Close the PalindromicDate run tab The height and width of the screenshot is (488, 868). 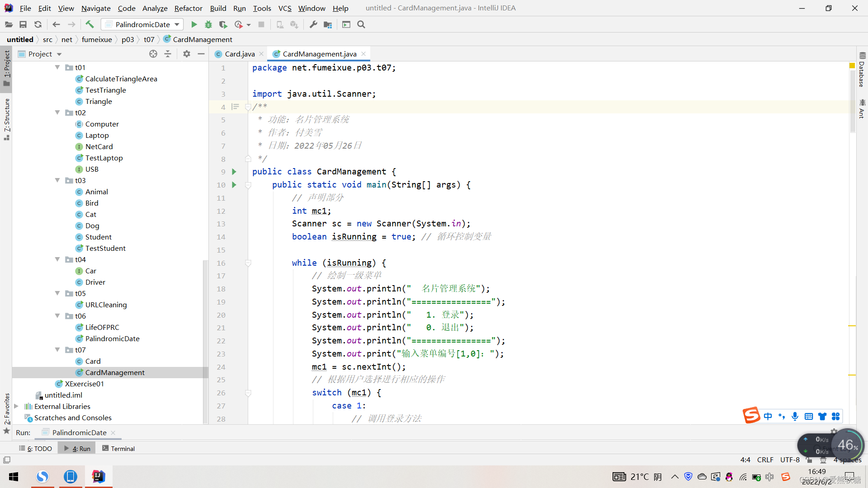pyautogui.click(x=113, y=432)
